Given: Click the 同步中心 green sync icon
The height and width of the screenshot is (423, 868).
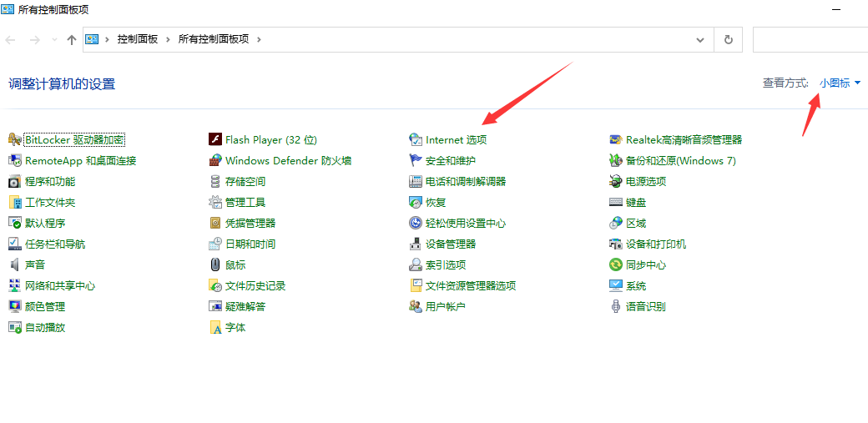Looking at the screenshot, I should click(x=616, y=264).
